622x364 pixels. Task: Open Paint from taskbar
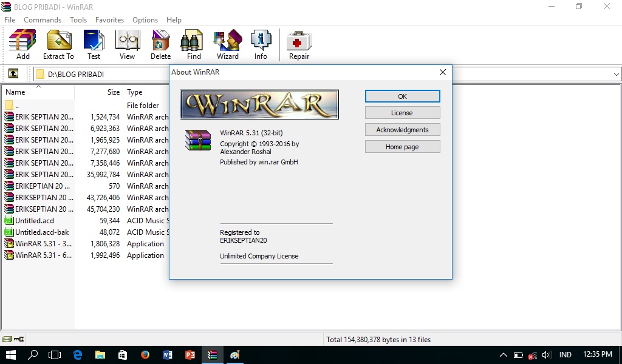(235, 355)
